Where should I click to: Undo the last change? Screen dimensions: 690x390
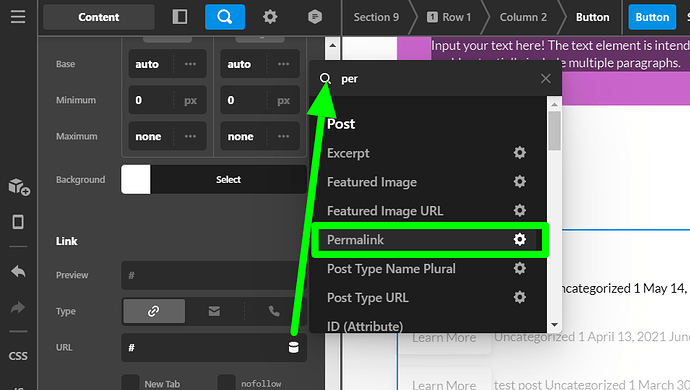pyautogui.click(x=18, y=272)
